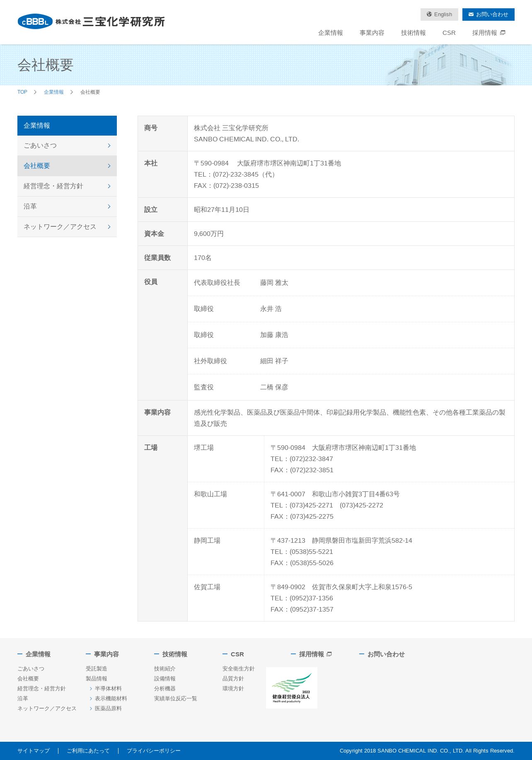532x760 pixels.
Task: Click the 静岡工場 factory cell
Action: point(226,552)
